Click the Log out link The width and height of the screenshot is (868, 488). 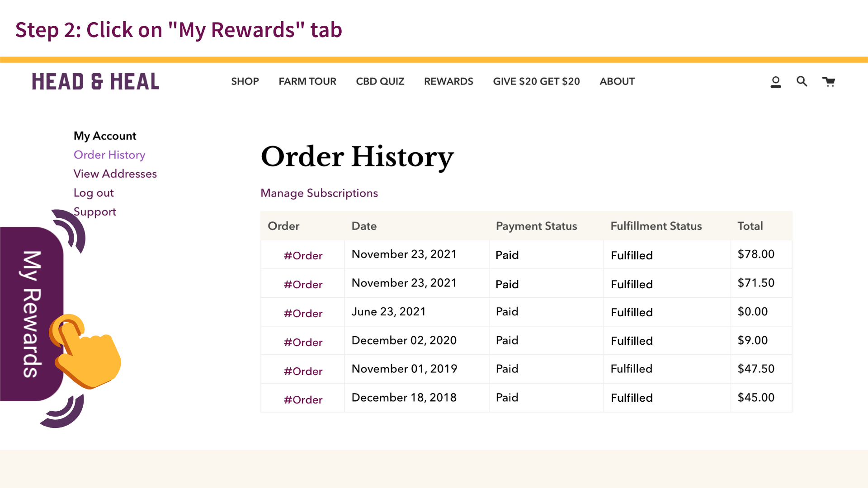[94, 193]
